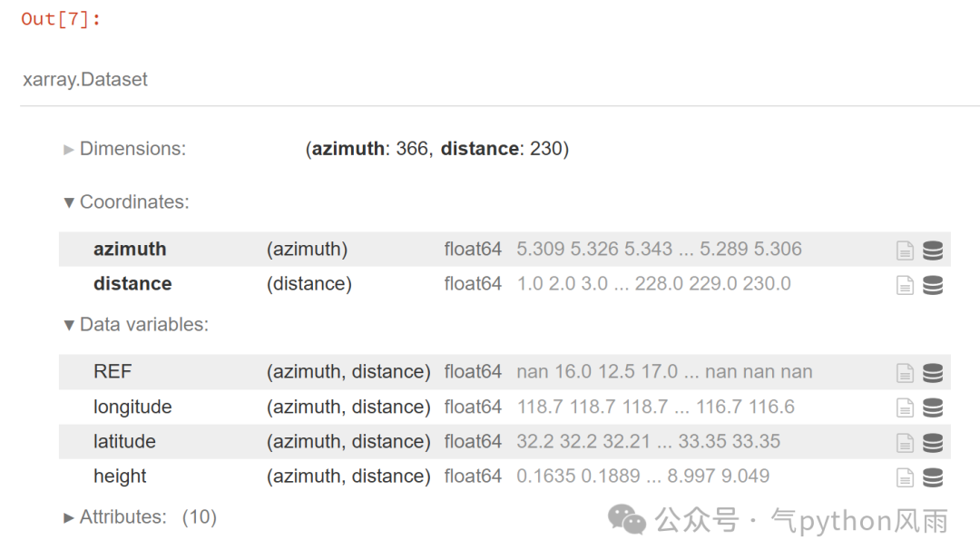Show attributes icon for REF variable
980x560 pixels.
pyautogui.click(x=905, y=373)
